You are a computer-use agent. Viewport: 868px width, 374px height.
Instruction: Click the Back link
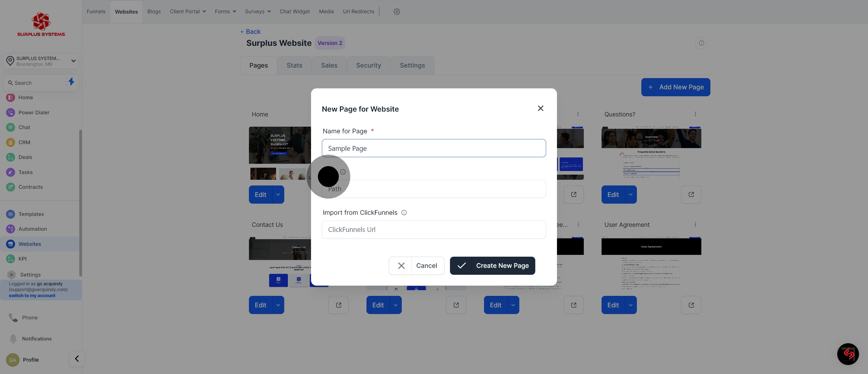click(x=250, y=31)
